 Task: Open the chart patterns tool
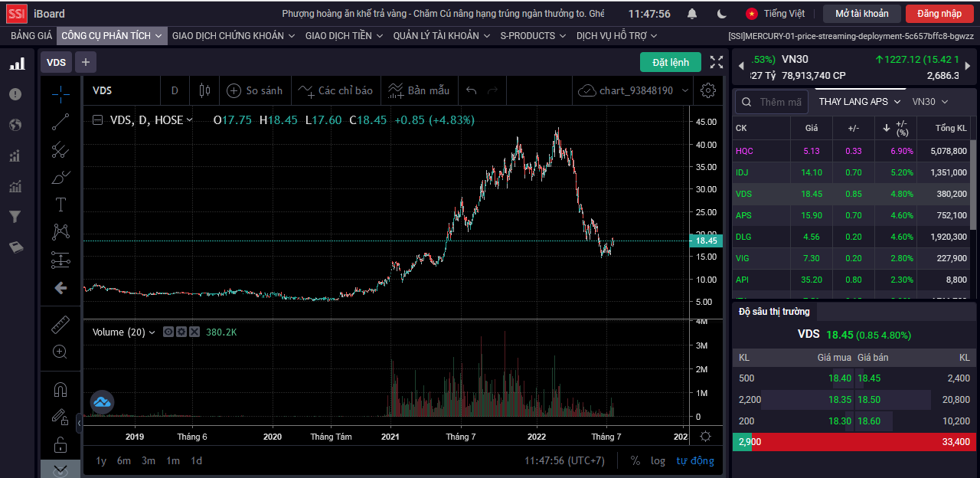(x=60, y=232)
